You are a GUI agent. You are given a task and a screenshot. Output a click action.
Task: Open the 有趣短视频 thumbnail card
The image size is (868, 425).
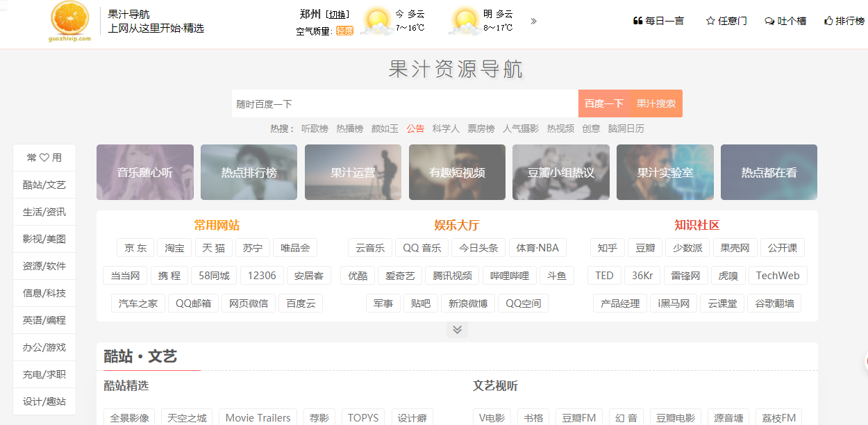457,172
